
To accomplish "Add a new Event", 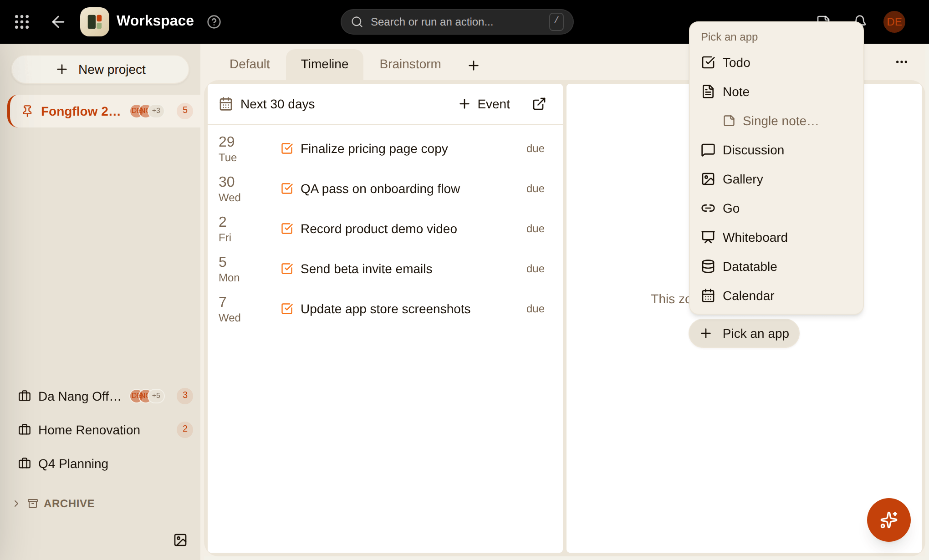I will pyautogui.click(x=484, y=104).
